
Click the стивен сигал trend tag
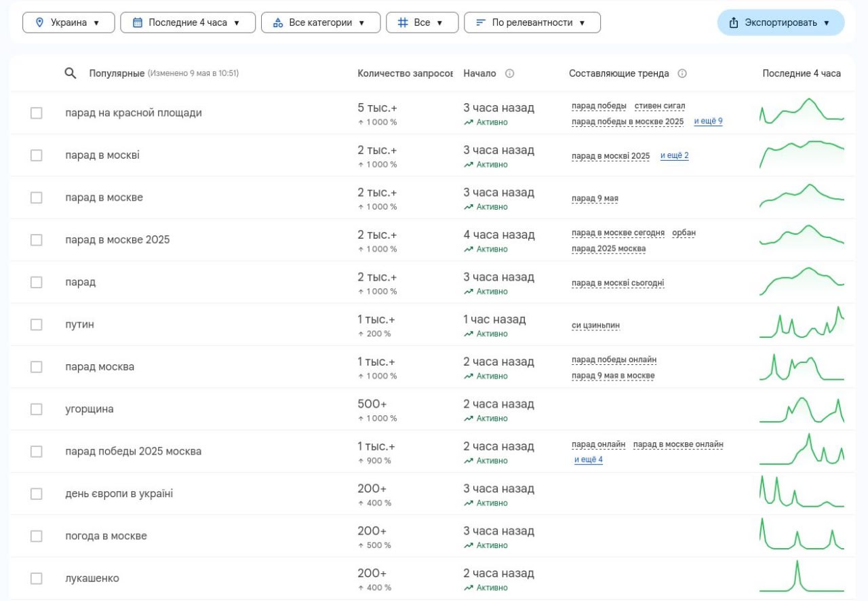[660, 106]
